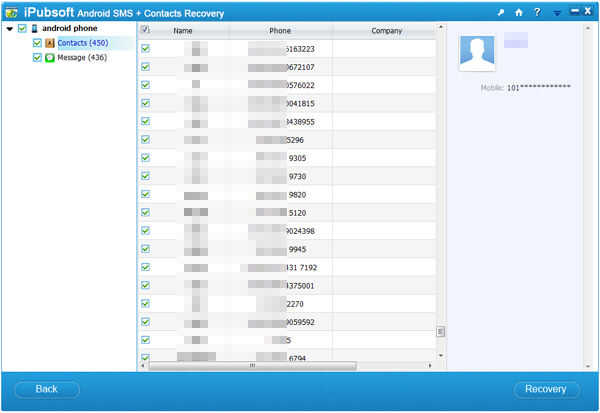
Task: Uncheck the row ending in 163223
Action: tap(145, 48)
